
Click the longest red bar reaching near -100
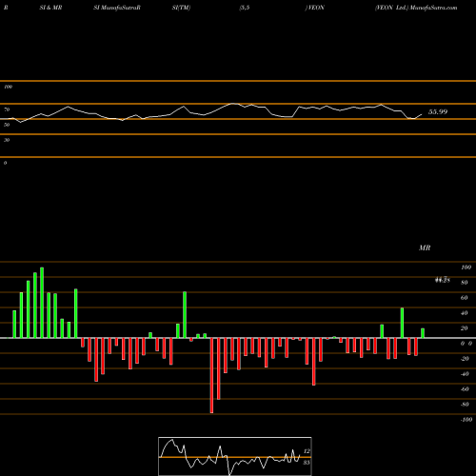pos(211,375)
